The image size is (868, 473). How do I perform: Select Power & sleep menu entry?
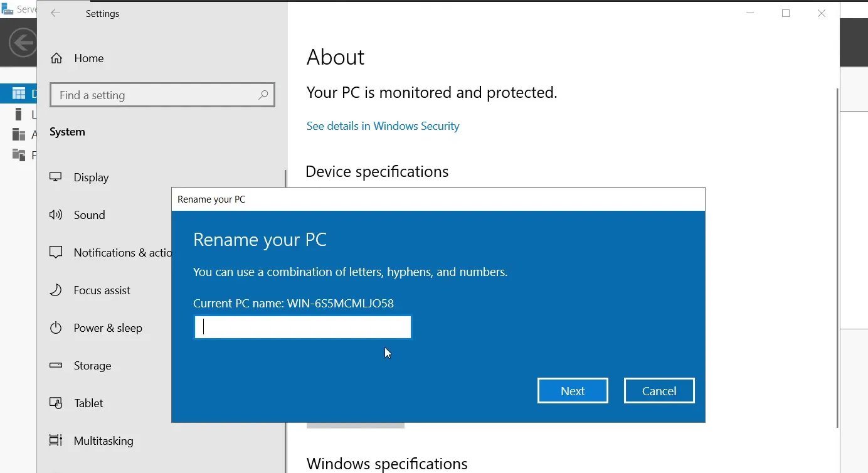(x=108, y=328)
